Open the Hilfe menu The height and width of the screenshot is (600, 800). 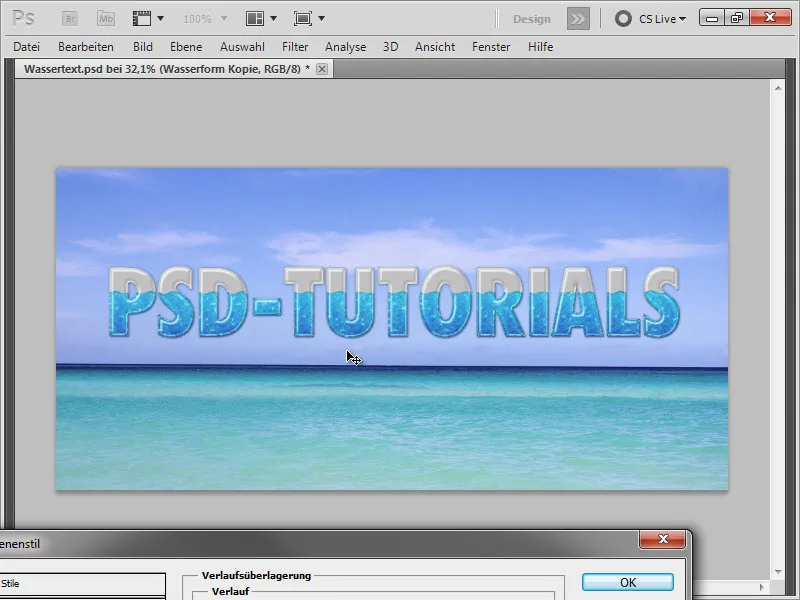click(x=540, y=47)
